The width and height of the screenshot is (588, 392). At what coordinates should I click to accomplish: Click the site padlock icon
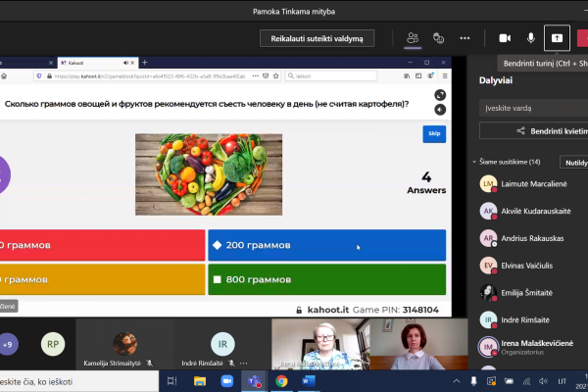49,76
